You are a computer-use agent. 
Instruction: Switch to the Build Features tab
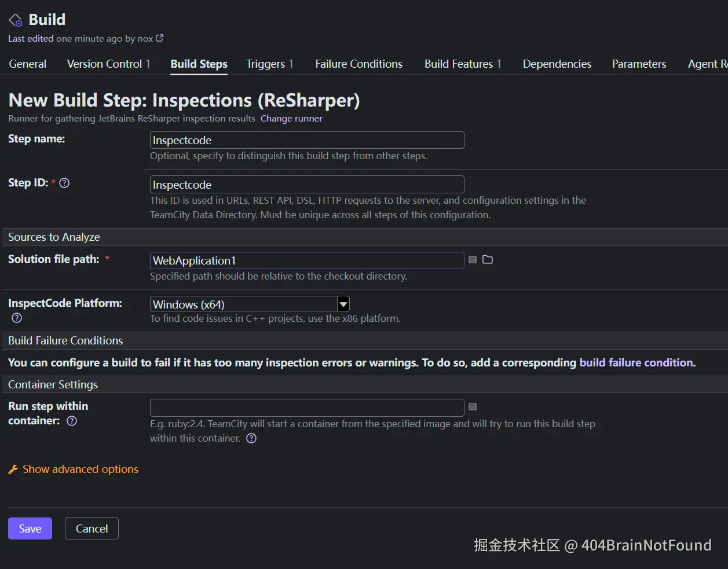[x=463, y=64]
